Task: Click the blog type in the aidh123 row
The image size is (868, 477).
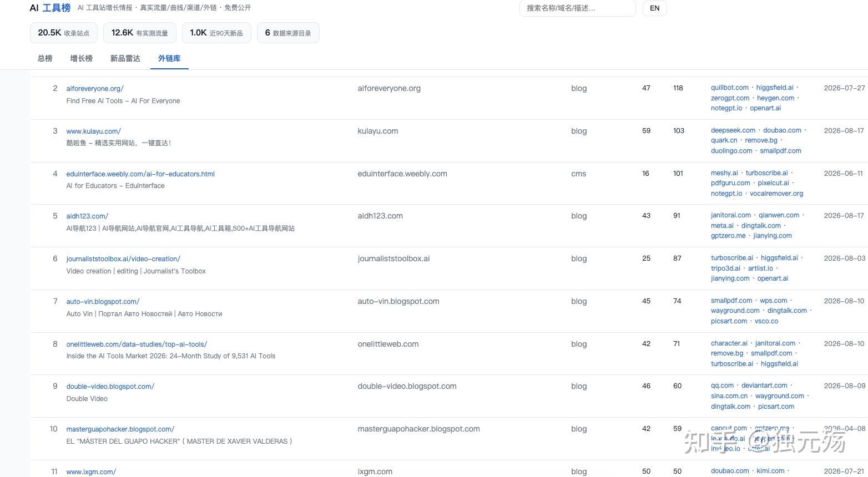Action: 579,216
